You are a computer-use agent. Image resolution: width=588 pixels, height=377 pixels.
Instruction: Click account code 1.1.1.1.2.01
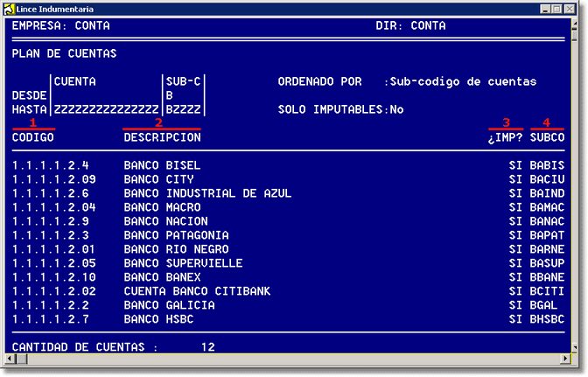54,249
